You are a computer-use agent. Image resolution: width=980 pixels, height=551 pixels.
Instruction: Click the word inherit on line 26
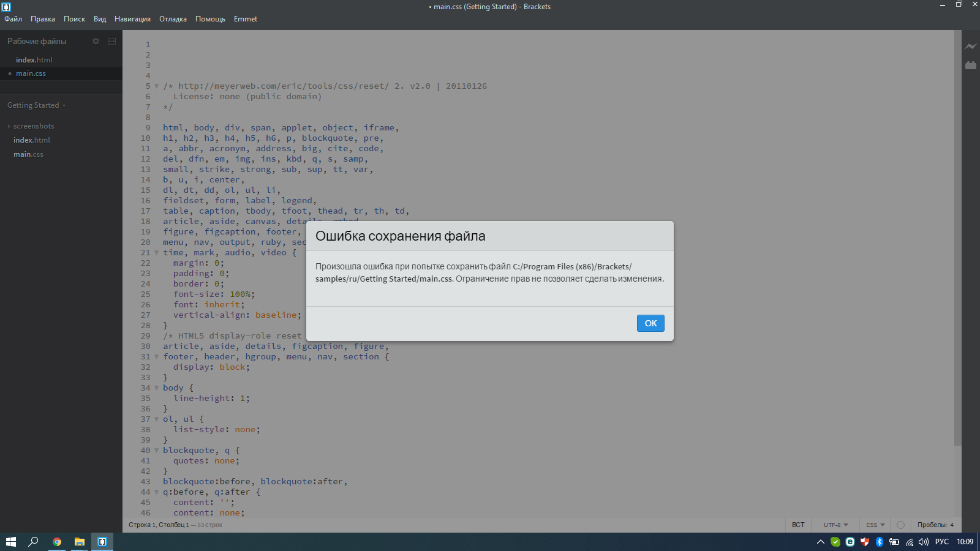(x=222, y=305)
